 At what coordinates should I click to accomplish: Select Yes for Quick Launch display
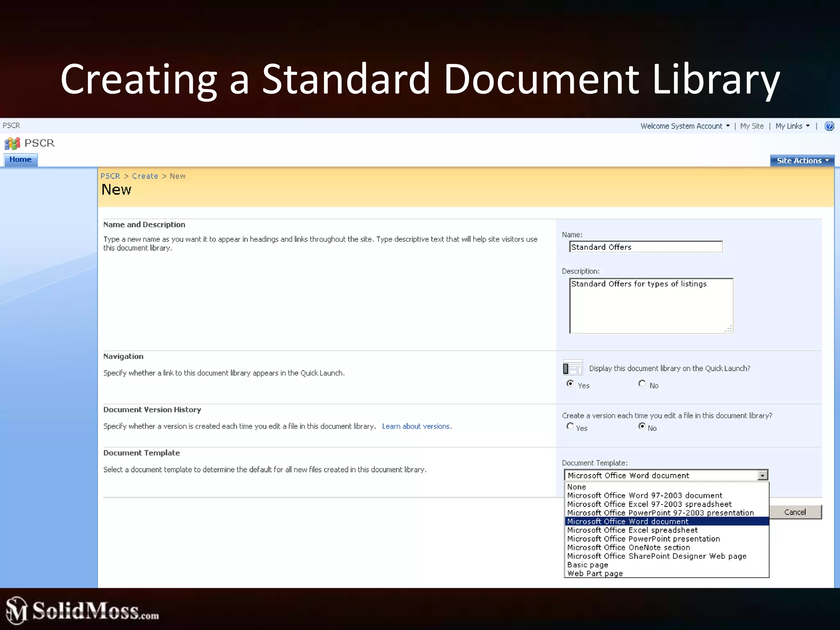(x=570, y=383)
